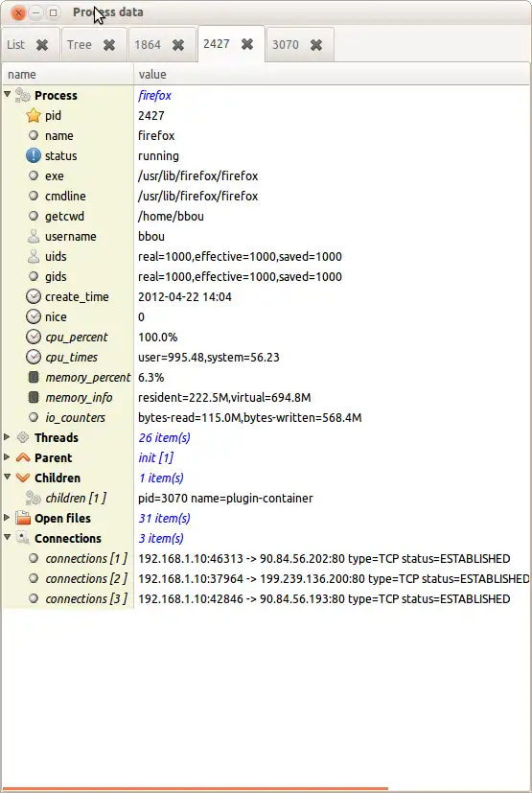This screenshot has width=532, height=793.
Task: Click the clock icon next to cpu_percent
Action: 34,337
